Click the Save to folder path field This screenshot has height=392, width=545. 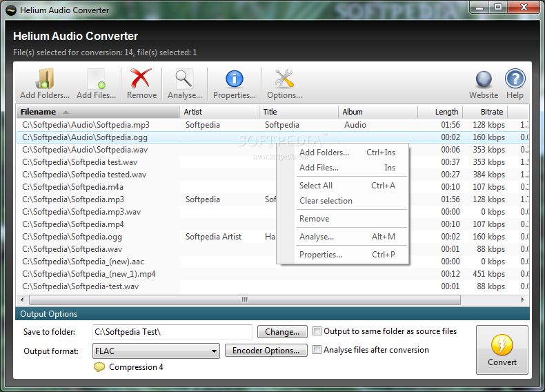click(172, 332)
